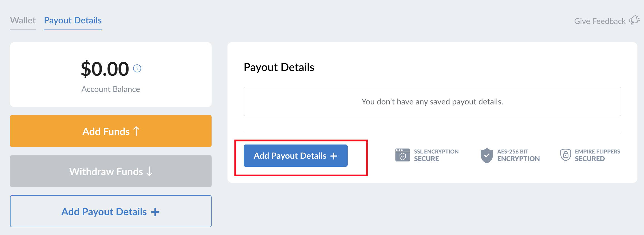Click the account balance info icon
Viewport: 644px width, 235px height.
tap(137, 68)
